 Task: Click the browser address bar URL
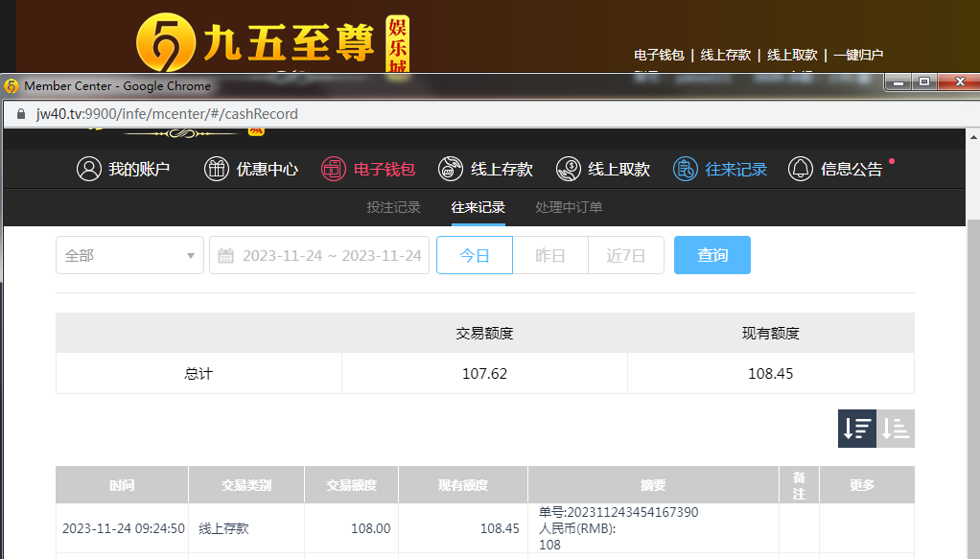point(167,114)
